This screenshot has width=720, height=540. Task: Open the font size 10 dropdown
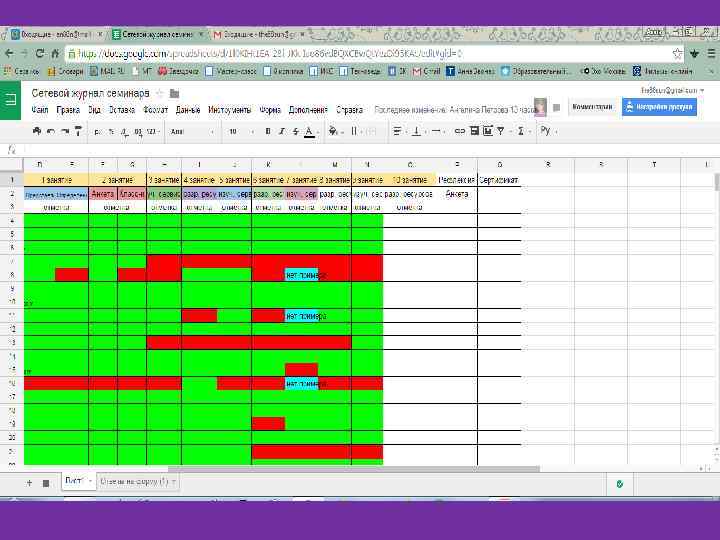click(241, 132)
